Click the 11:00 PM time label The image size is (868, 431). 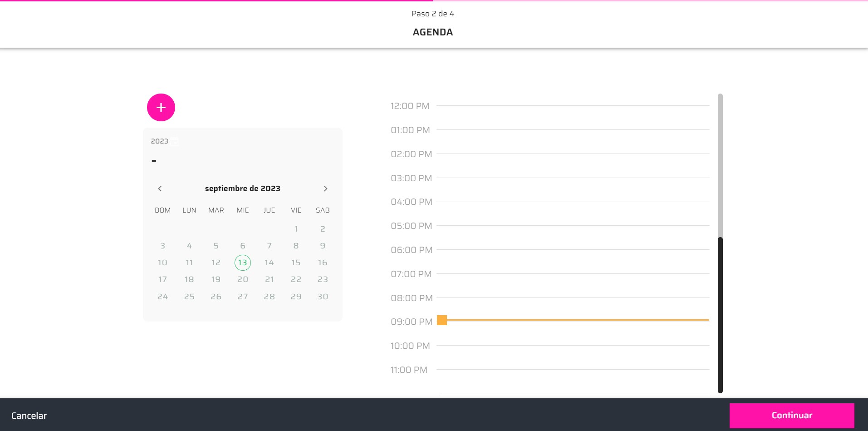(409, 370)
